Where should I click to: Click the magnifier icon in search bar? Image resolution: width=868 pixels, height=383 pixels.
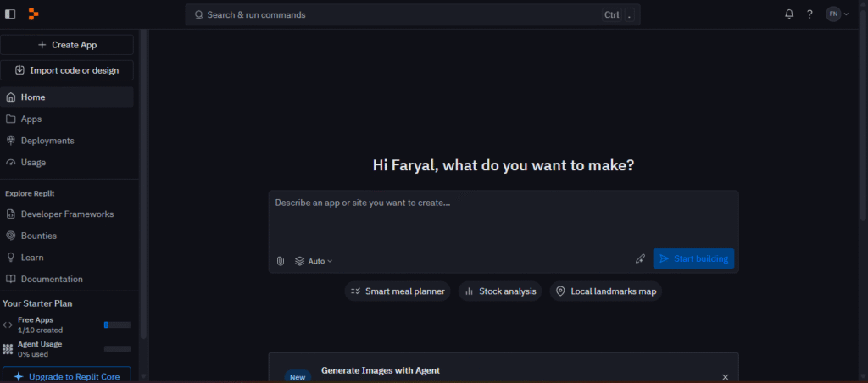coord(198,15)
